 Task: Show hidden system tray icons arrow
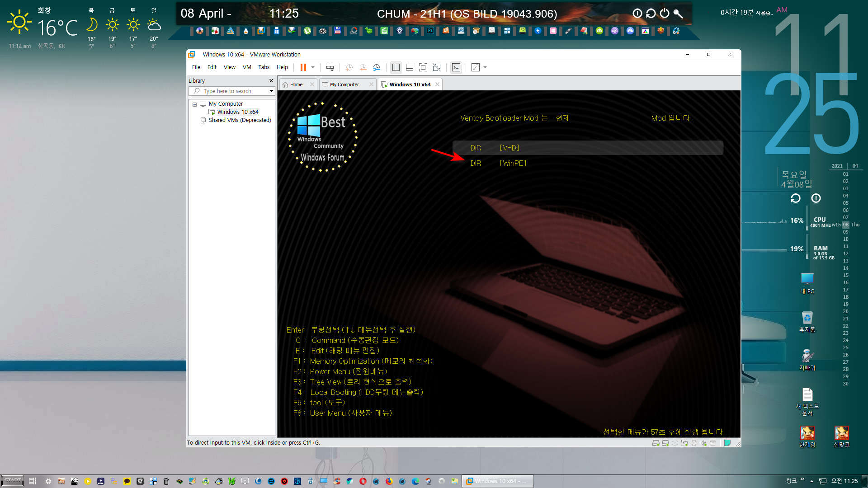tap(811, 481)
